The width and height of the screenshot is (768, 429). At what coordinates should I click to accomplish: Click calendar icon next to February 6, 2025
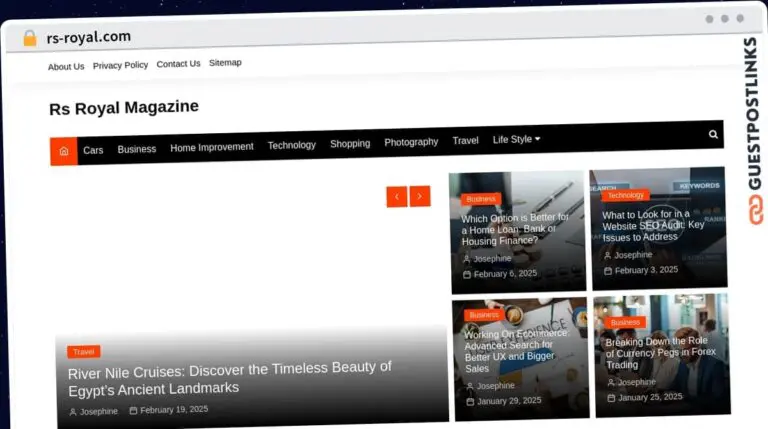(467, 274)
